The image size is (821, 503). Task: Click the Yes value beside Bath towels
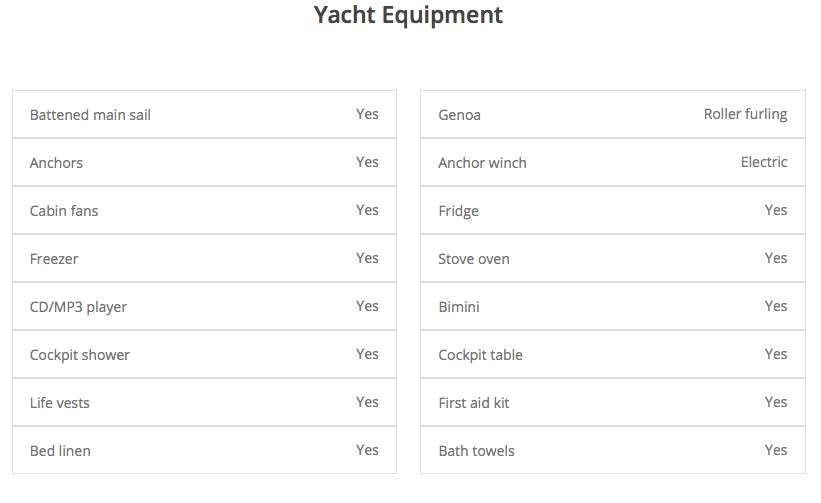tap(776, 450)
